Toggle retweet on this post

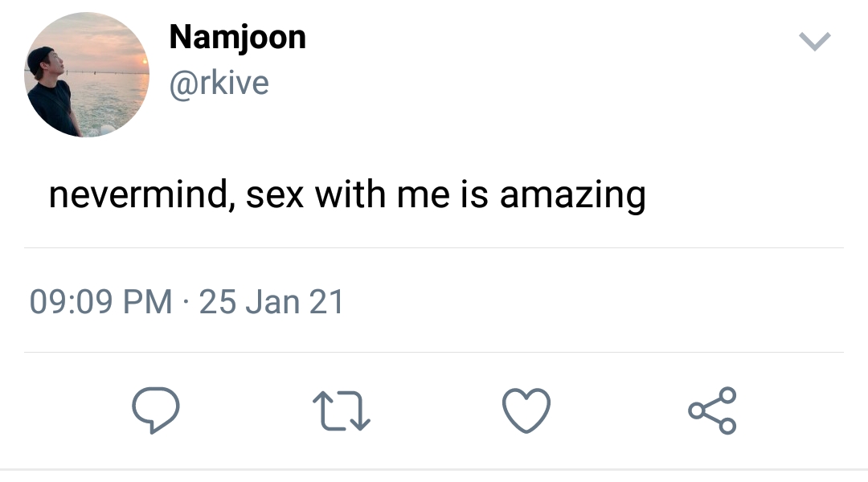[341, 411]
